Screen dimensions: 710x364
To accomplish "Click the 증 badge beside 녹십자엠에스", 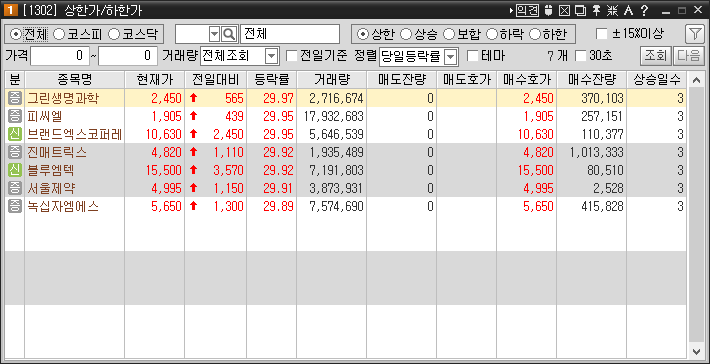I will (x=15, y=207).
